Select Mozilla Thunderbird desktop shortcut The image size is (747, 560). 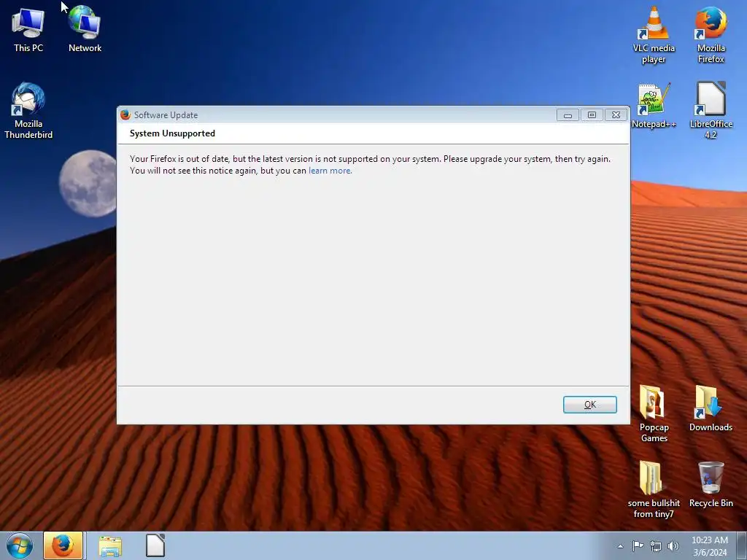pos(28,111)
